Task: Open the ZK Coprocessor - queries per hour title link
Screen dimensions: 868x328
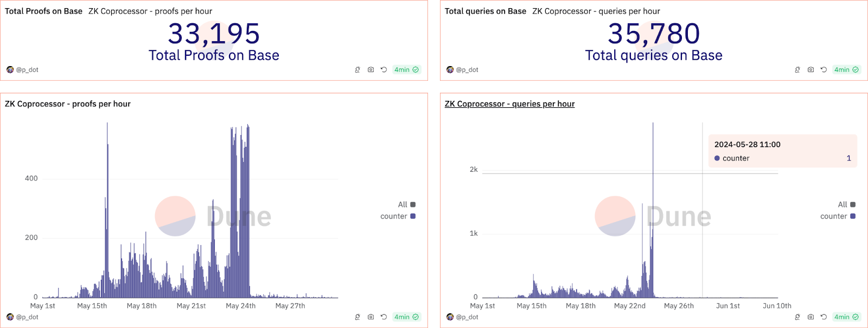Action: click(509, 104)
